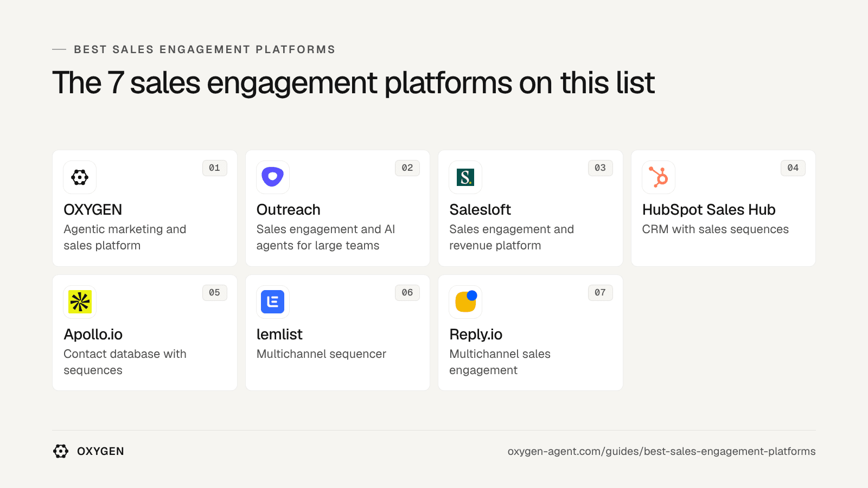
Task: Click 'Agentic marketing and sales platform' description
Action: click(125, 237)
